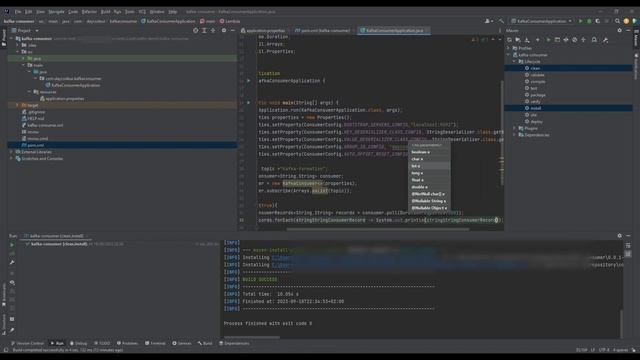The image size is (640, 360).
Task: Collapse Lifecycle node in Maven tree
Action: point(515,62)
